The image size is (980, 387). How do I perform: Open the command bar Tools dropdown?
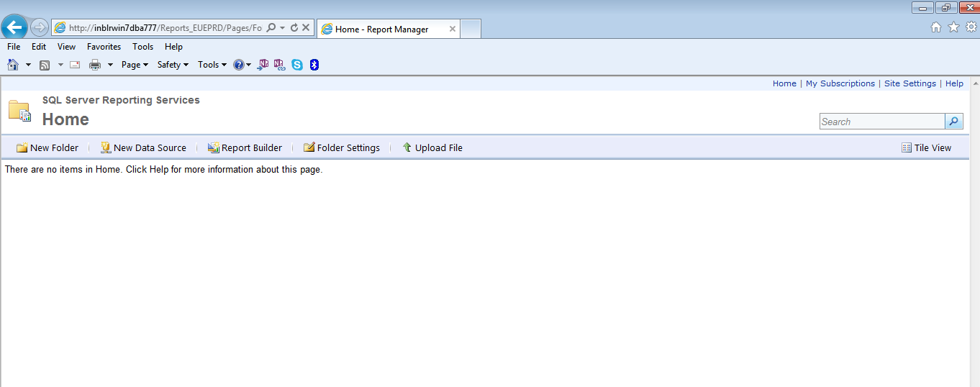coord(212,65)
